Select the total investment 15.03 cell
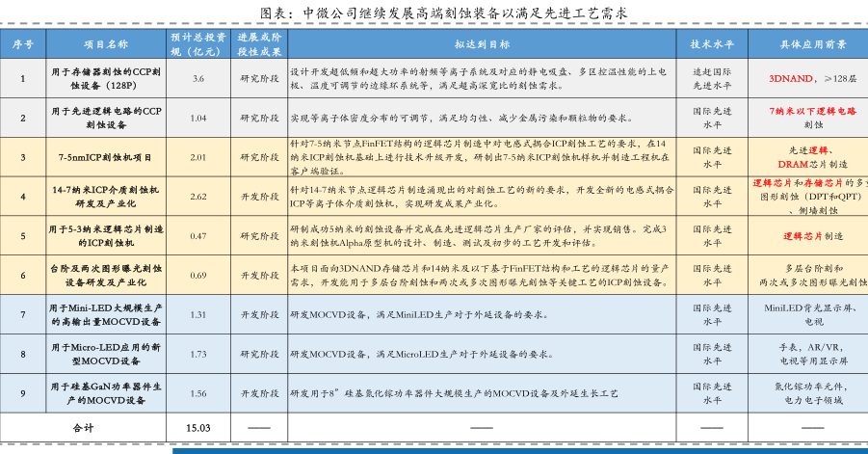 pos(197,427)
